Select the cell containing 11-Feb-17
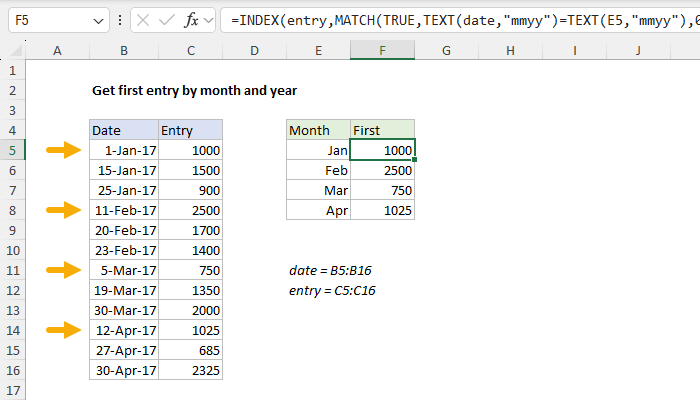This screenshot has width=700, height=400. [124, 210]
